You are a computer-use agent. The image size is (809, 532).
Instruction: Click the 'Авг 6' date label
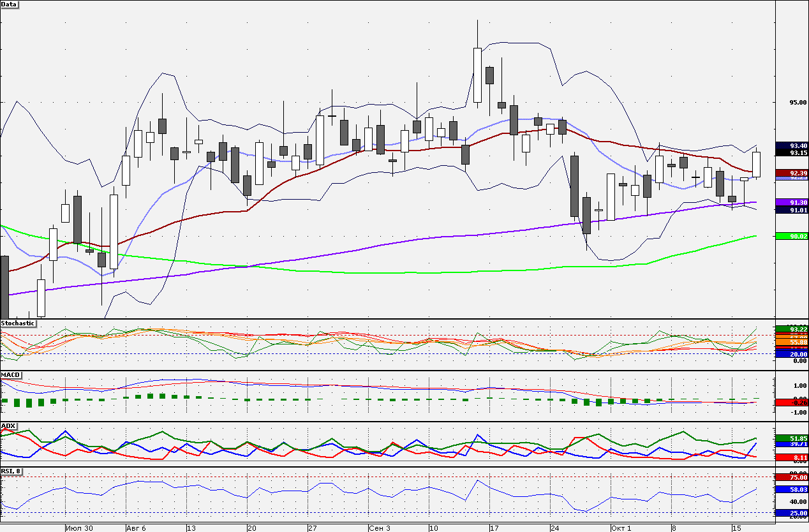click(137, 528)
